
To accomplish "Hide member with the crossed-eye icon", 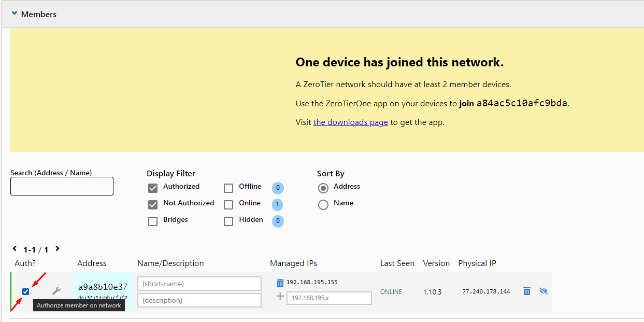I will click(543, 291).
